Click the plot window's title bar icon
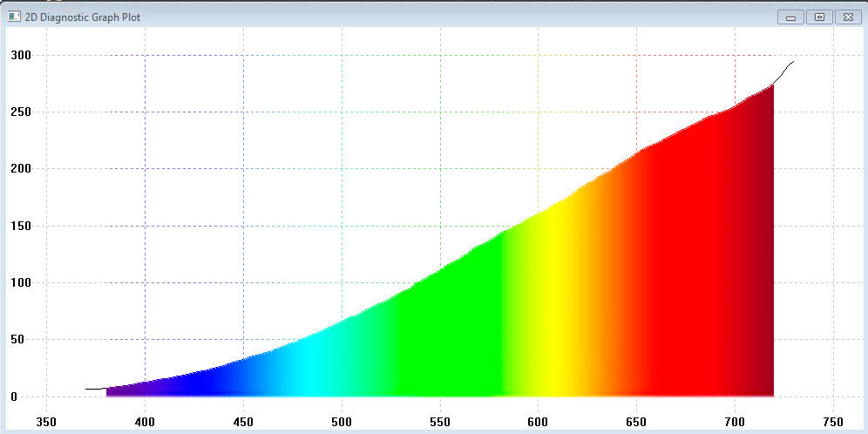Image resolution: width=868 pixels, height=434 pixels. (15, 17)
